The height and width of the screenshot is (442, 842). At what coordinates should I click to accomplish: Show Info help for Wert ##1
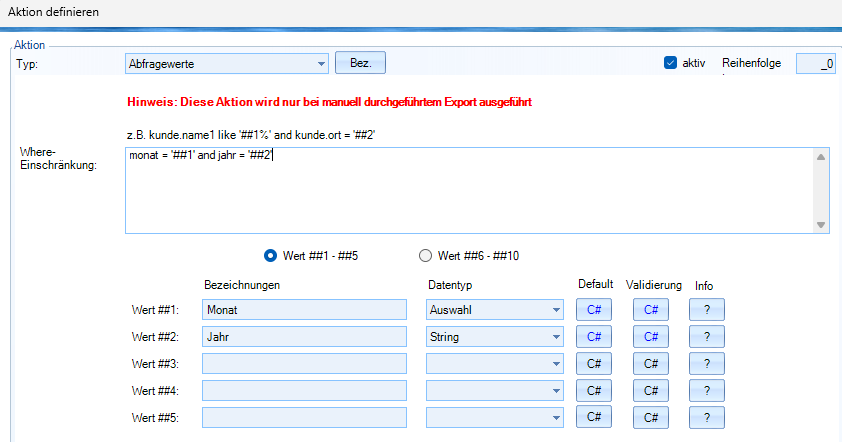(707, 310)
